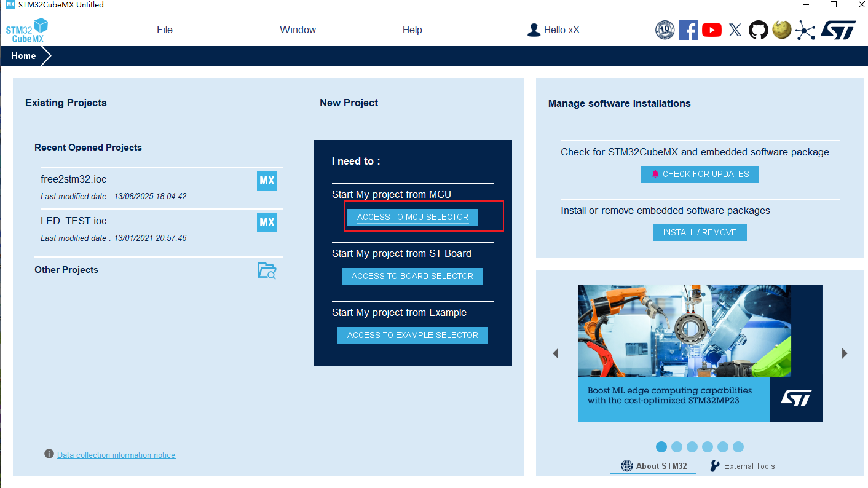Click free2stm32 last modified date 13/08/2025
This screenshot has width=868, height=488.
coord(114,197)
